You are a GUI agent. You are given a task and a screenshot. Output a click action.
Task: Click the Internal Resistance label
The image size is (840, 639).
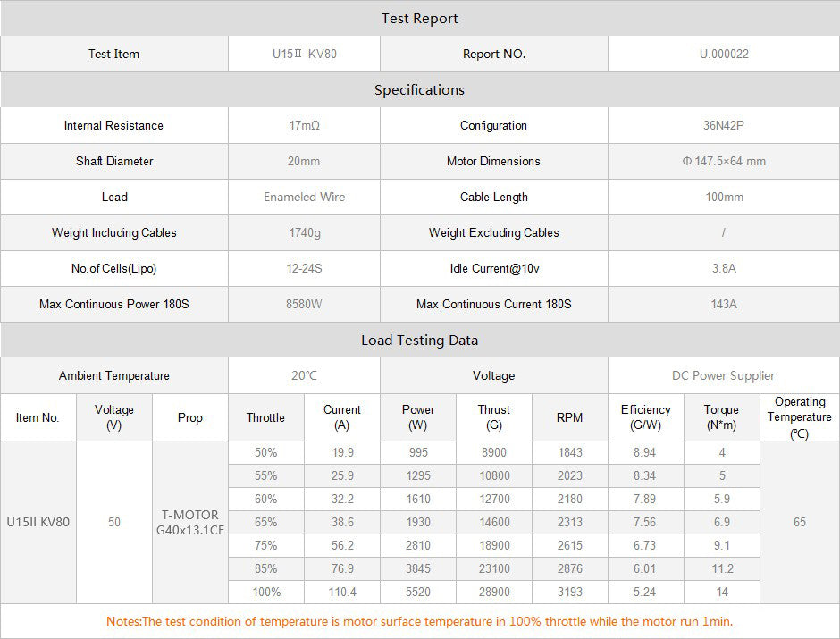pos(113,125)
